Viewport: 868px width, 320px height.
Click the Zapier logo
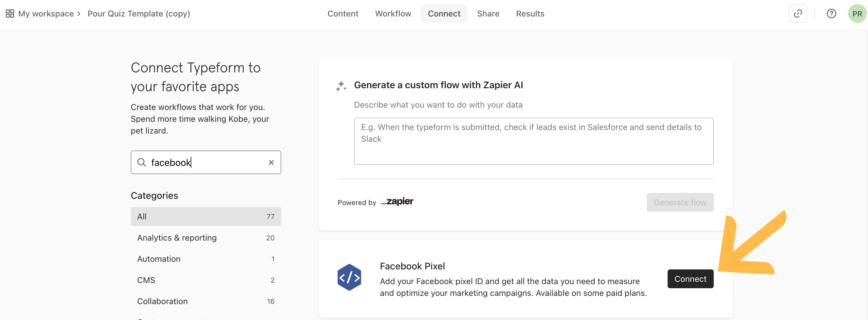pyautogui.click(x=397, y=202)
